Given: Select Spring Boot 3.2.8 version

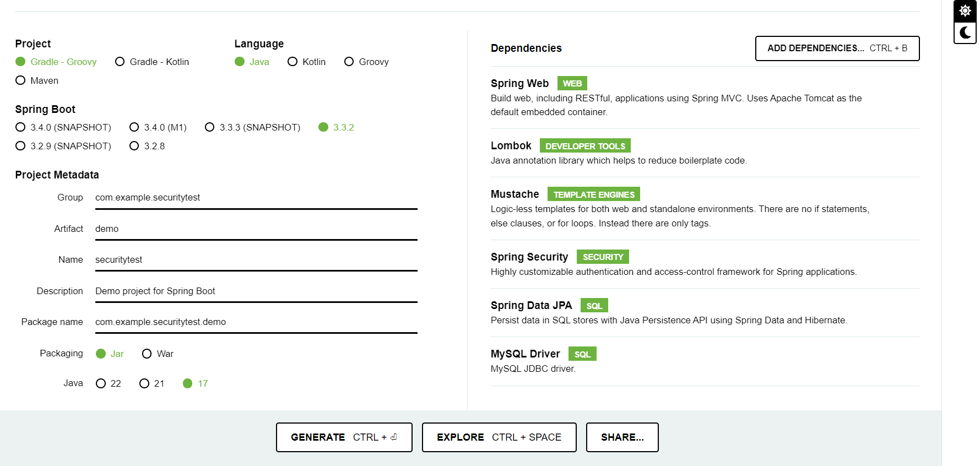Looking at the screenshot, I should (x=147, y=146).
